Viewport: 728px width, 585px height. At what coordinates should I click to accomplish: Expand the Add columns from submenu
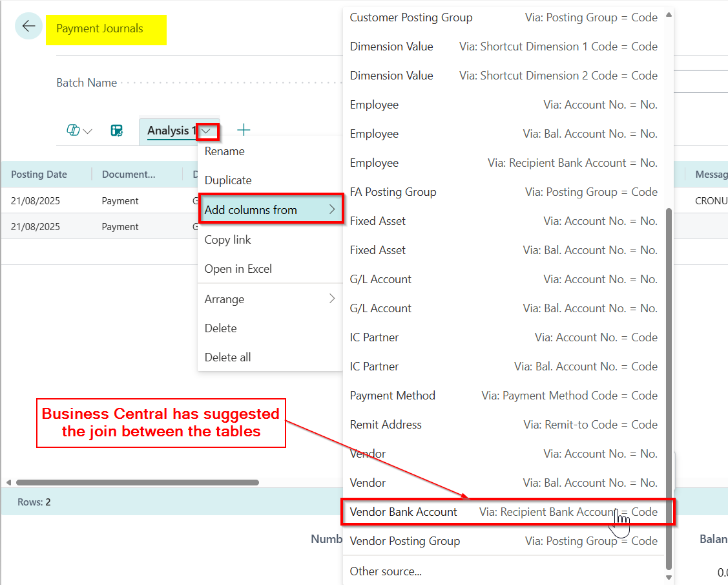pos(270,209)
